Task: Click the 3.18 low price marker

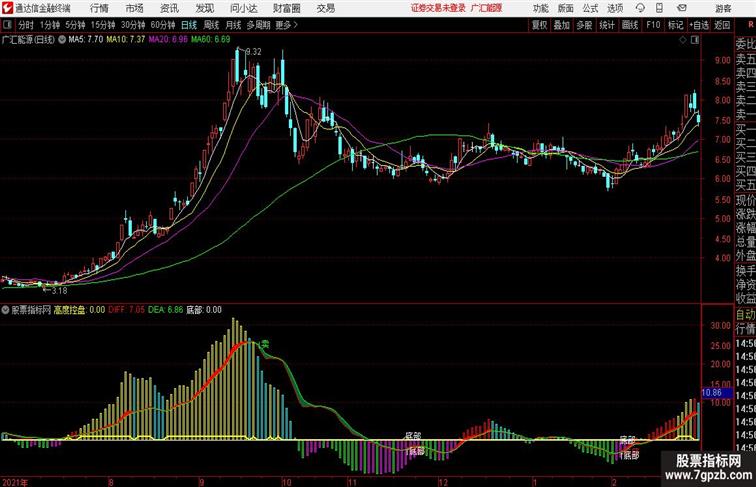Action: tap(59, 291)
